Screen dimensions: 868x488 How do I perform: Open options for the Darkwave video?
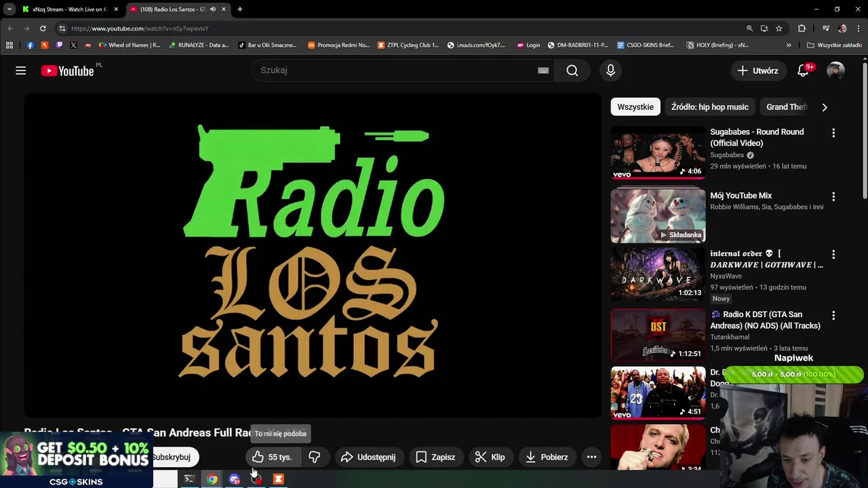pos(833,255)
